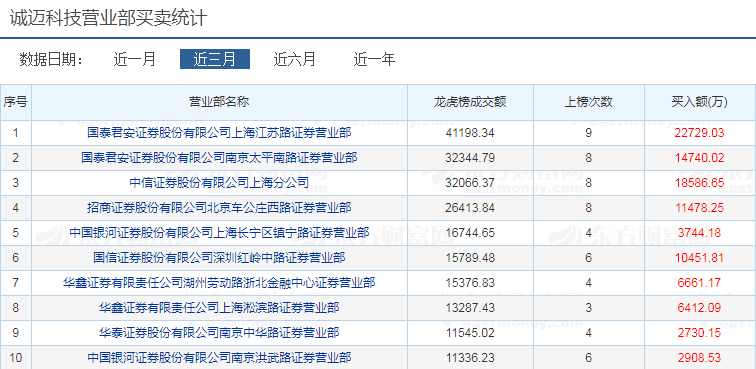Select the 近一年 date range tab
The width and height of the screenshot is (756, 369).
(374, 59)
